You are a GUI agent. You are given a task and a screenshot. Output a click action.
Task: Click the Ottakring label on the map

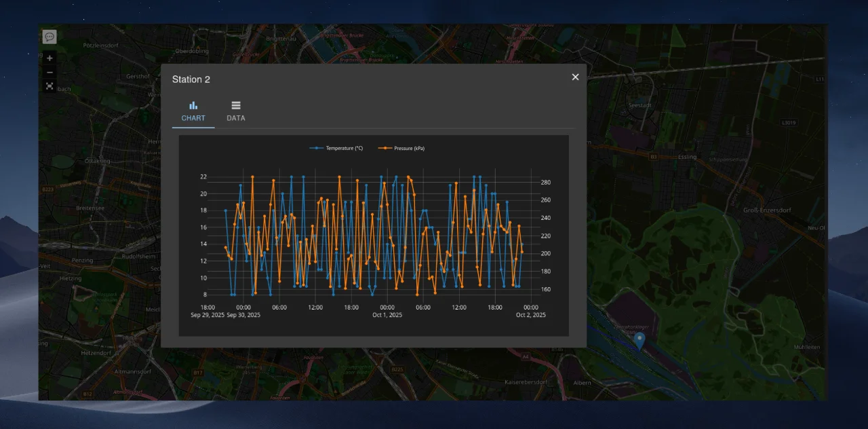click(x=98, y=161)
